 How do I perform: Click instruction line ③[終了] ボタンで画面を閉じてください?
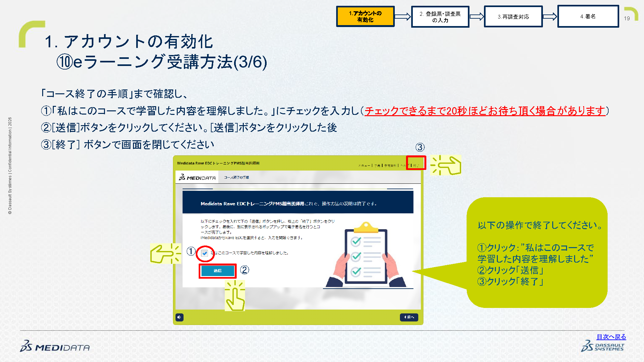point(128,144)
